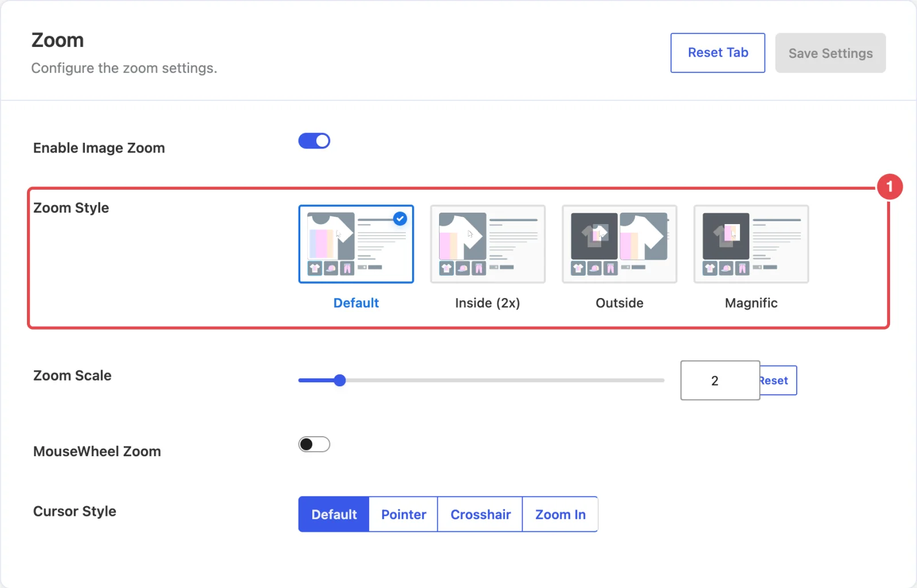Reset the Zoom Scale value
The width and height of the screenshot is (917, 588).
[x=778, y=381]
